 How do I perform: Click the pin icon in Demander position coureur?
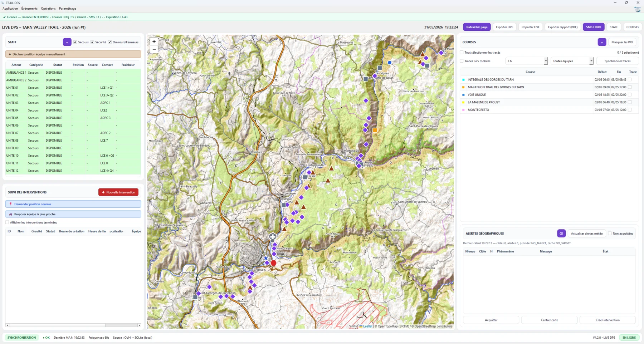(11, 204)
